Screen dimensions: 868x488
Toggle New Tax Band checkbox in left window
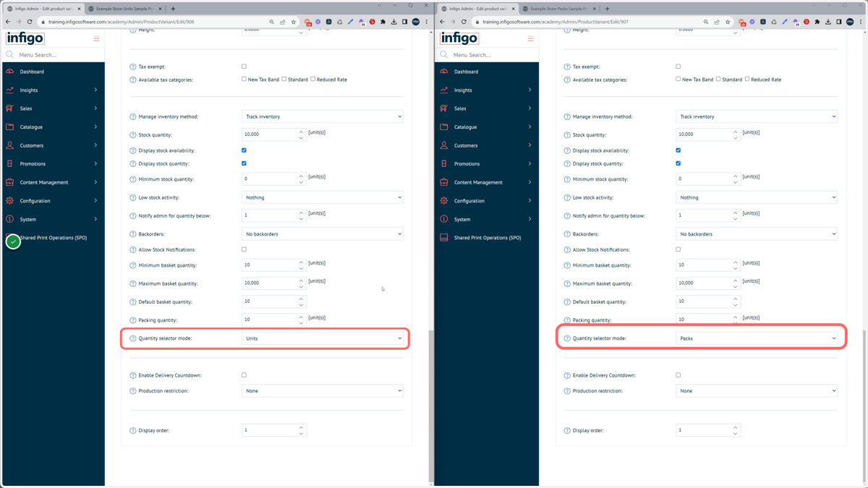(x=244, y=79)
